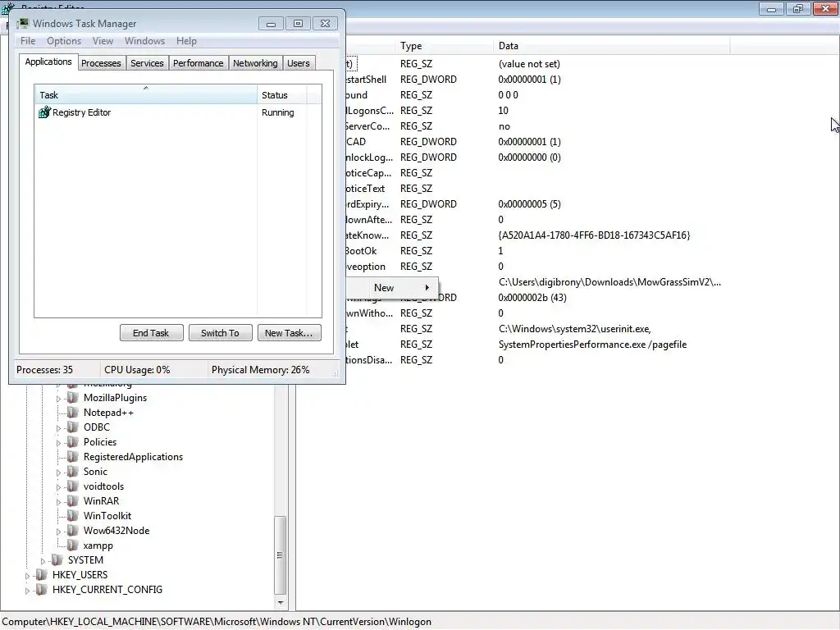Expand the ODBC key
This screenshot has width=840, height=630.
(58, 428)
